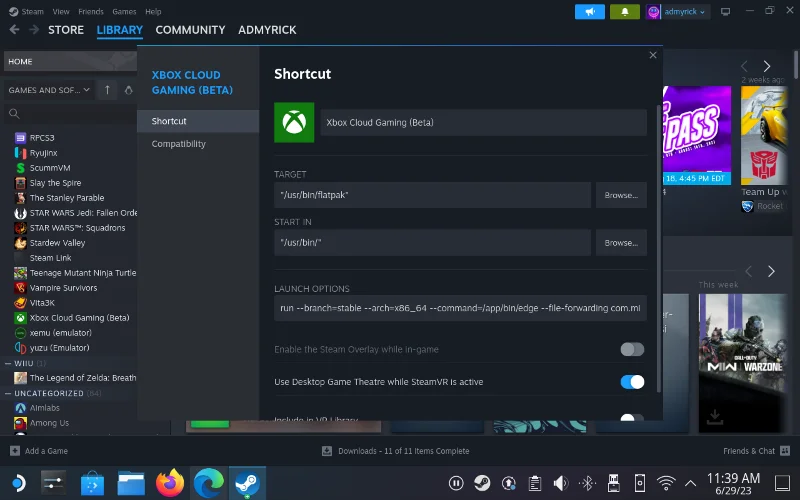Open the Wi-Fi network tray icon
The image size is (800, 500).
tap(666, 483)
